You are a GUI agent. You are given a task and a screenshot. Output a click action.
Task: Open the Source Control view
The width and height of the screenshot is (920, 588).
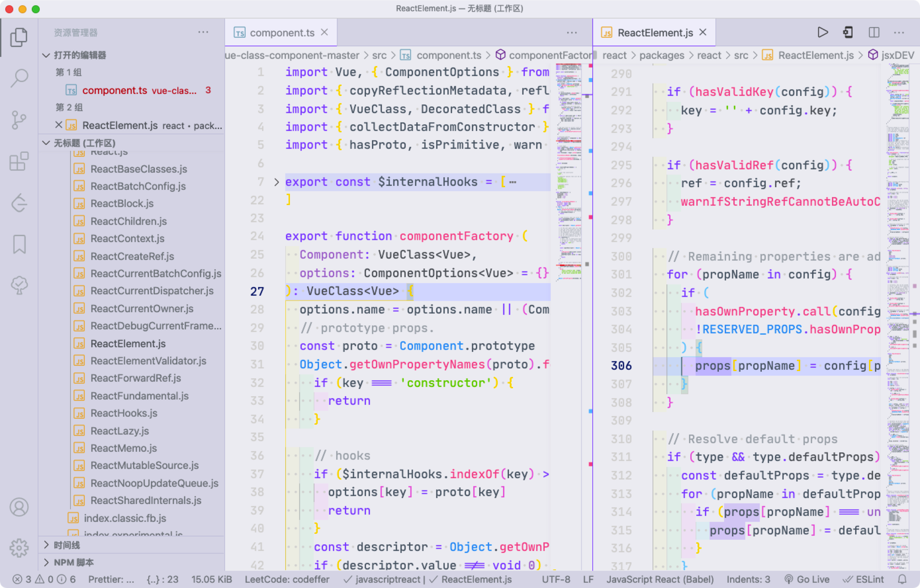[19, 120]
